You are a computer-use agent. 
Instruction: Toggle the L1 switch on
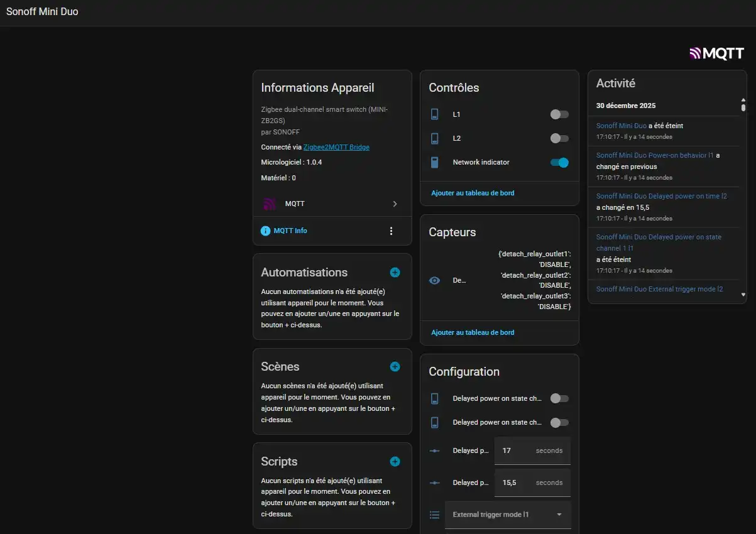click(x=559, y=114)
